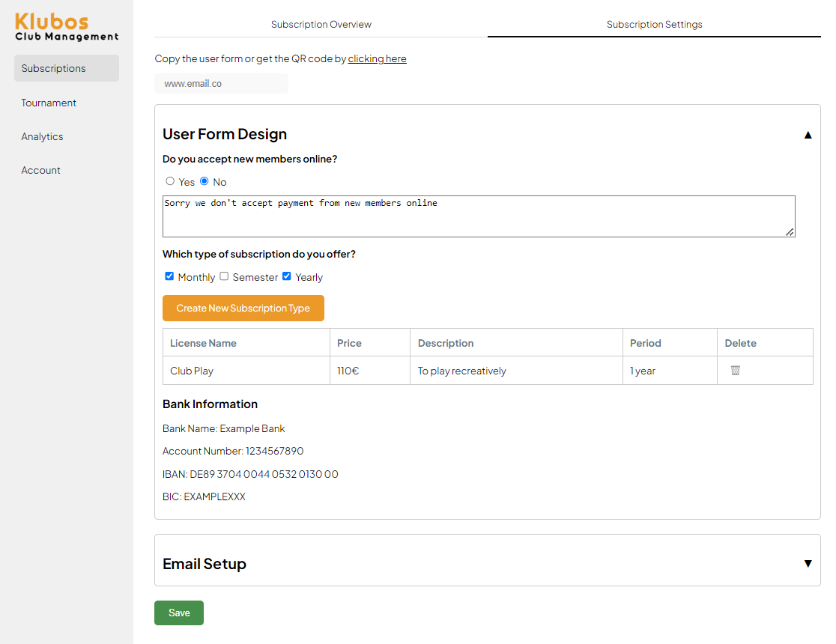
Task: Click the Period column header
Action: point(670,343)
